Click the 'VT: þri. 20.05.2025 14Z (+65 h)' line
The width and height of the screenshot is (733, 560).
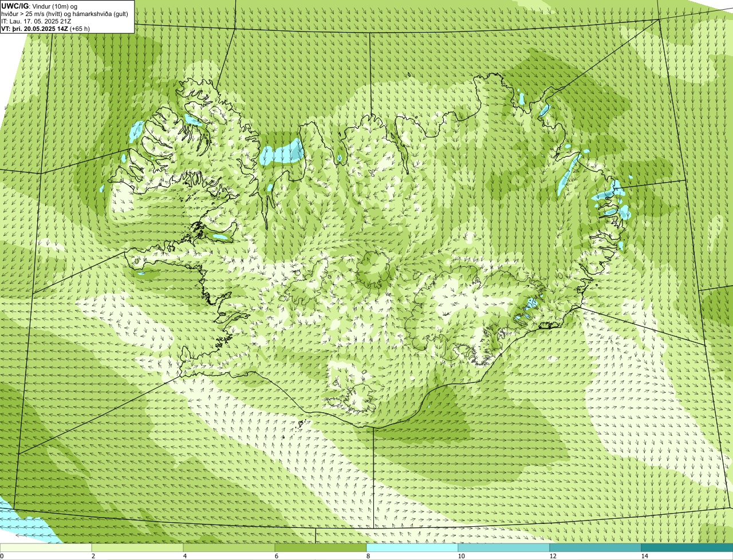[45, 29]
